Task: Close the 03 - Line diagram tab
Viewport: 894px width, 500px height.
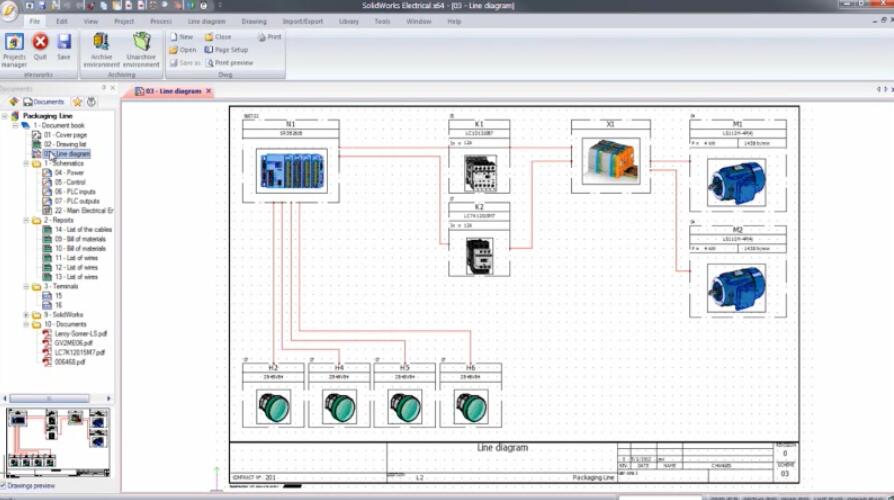Action: pyautogui.click(x=209, y=91)
